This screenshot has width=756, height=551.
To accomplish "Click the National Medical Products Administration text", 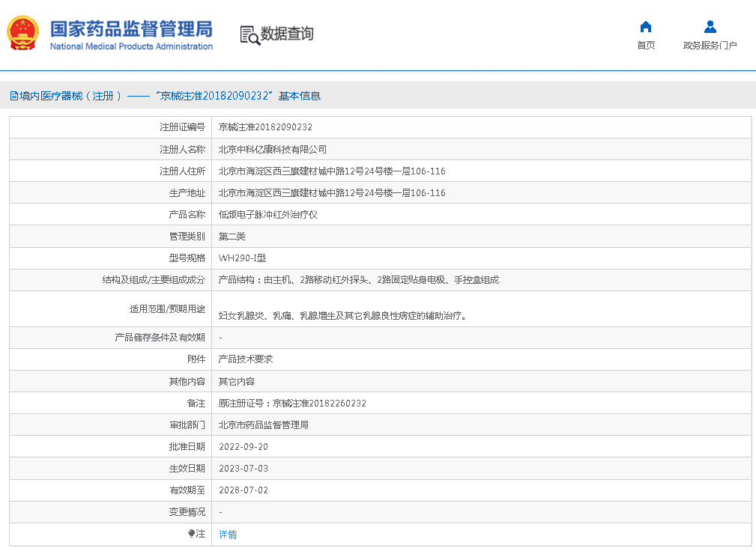I will tap(131, 46).
